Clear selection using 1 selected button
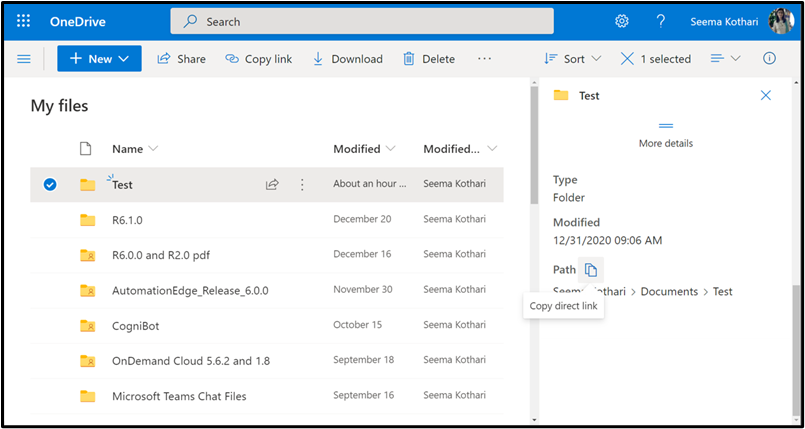 coord(655,59)
